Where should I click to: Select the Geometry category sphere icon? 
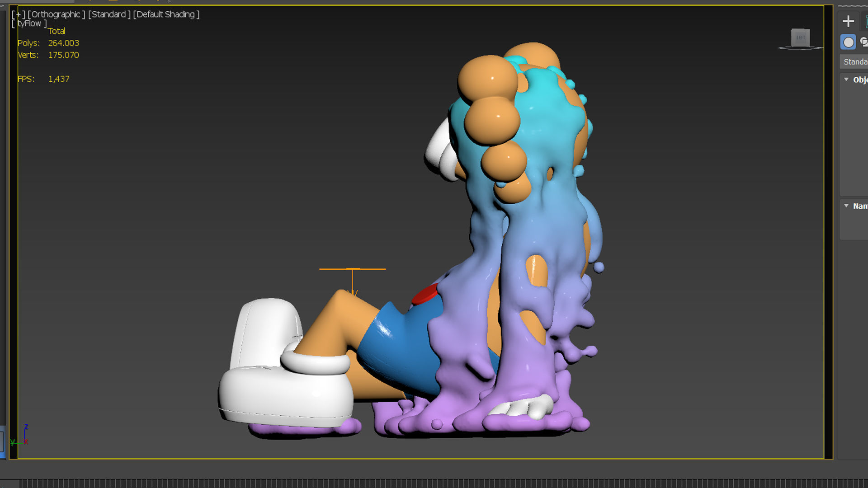click(849, 42)
